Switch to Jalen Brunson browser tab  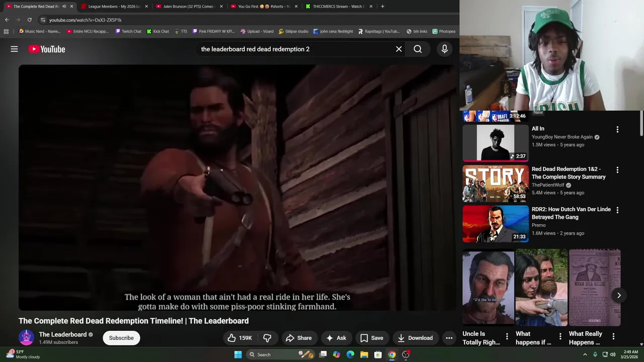point(189,7)
